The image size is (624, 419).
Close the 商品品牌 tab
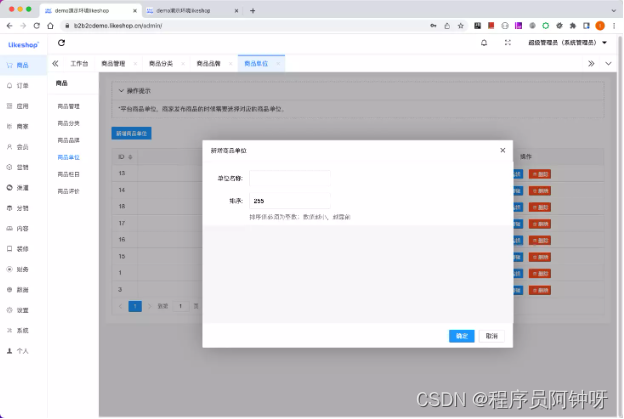pos(230,64)
